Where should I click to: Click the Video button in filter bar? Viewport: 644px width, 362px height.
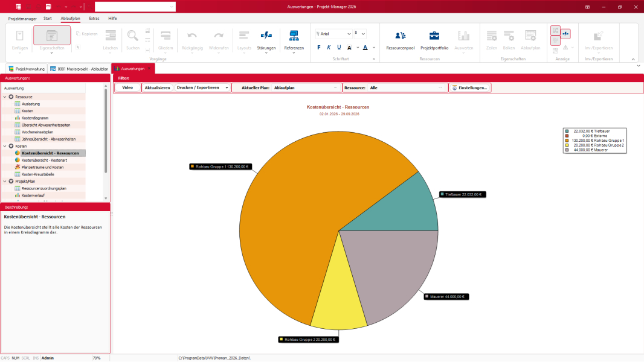click(127, 87)
